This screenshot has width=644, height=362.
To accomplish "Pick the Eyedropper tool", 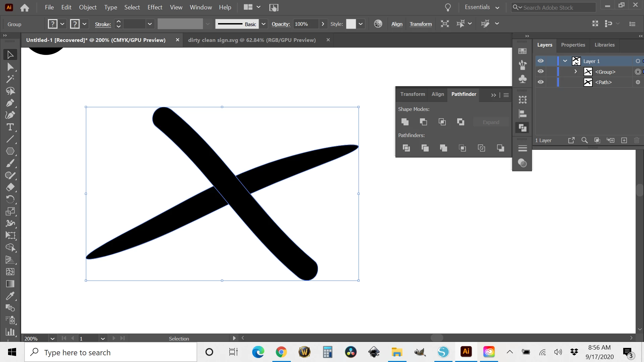I will coord(10,296).
